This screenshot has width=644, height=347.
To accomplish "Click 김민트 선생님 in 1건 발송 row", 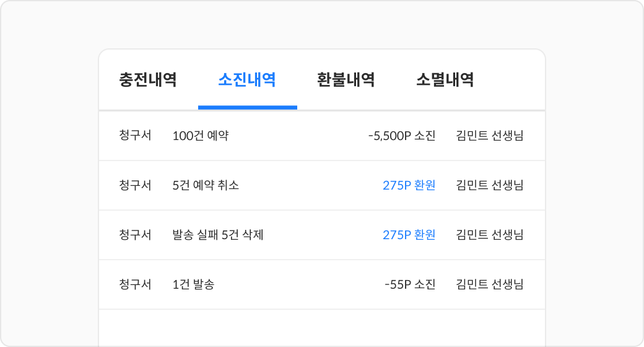I will 489,284.
